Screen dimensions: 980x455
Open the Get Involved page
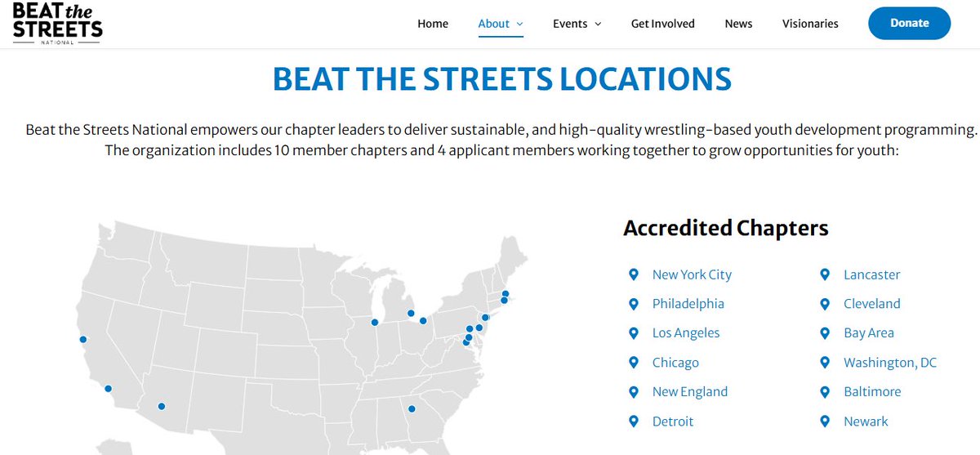point(663,24)
